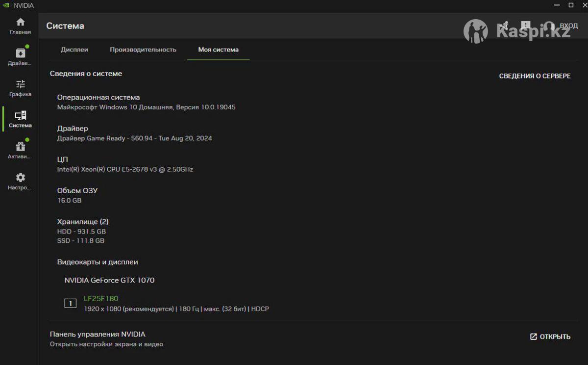Maximize the NVIDIA app window
This screenshot has width=588, height=365.
571,5
